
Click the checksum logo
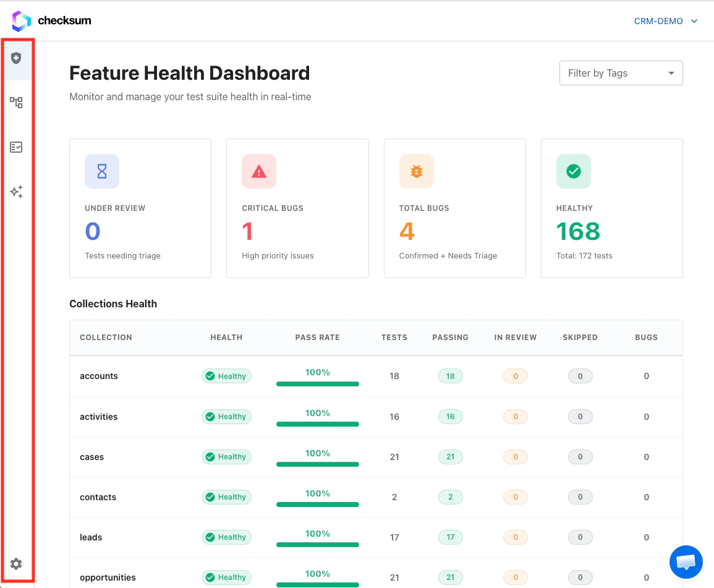[51, 20]
